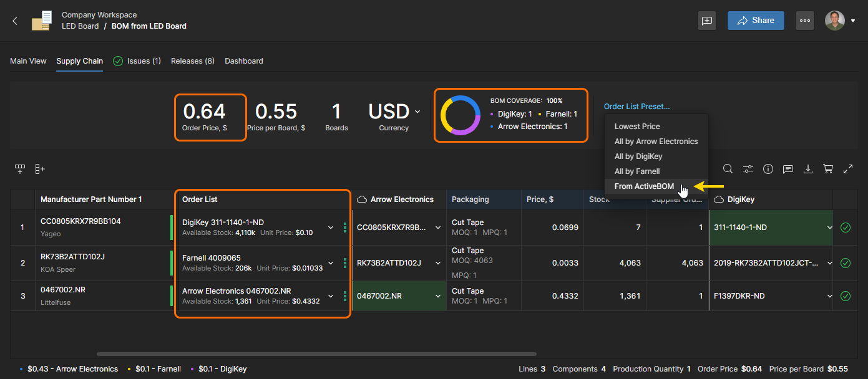
Task: Expand the USD currency dropdown
Action: click(x=417, y=112)
